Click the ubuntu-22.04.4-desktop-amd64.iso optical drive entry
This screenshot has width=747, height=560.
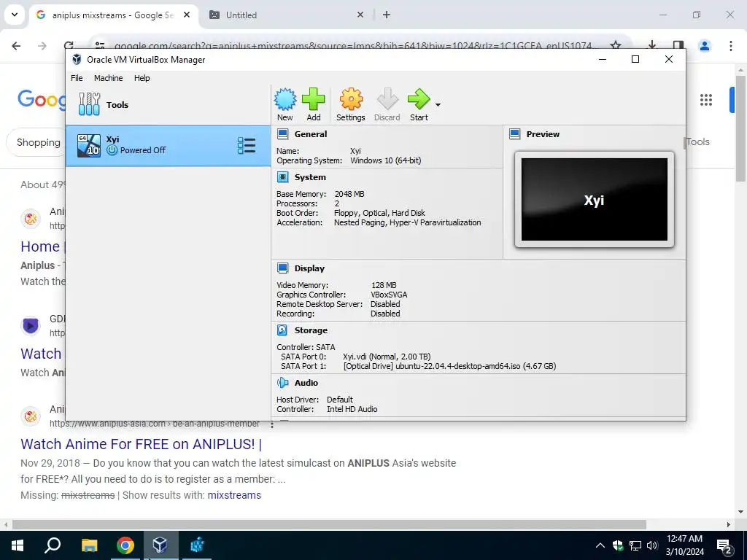(449, 366)
